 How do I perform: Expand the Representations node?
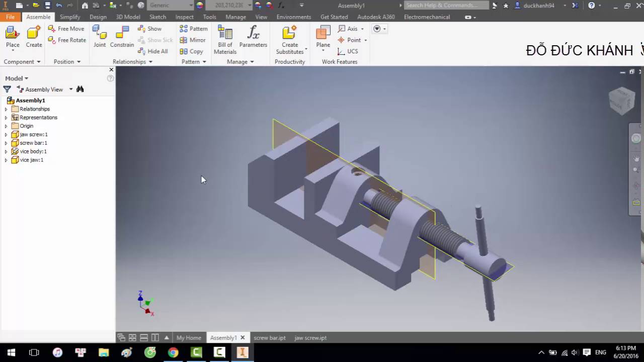click(6, 118)
